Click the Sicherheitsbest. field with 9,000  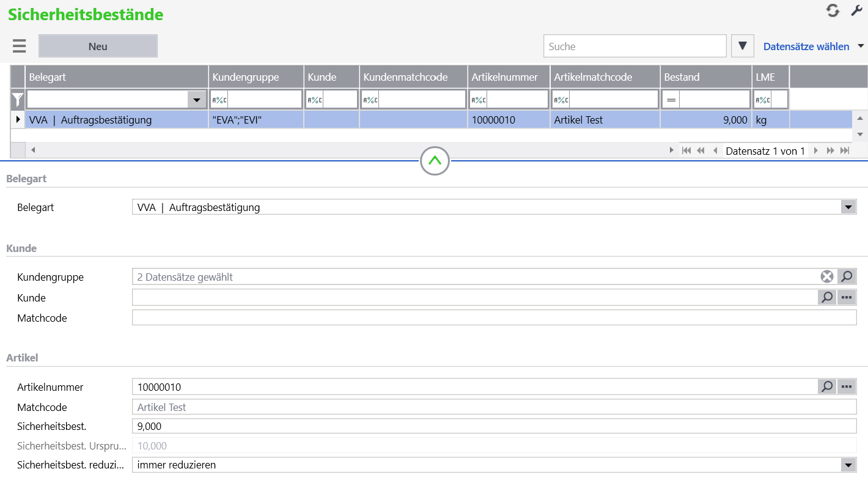[495, 426]
